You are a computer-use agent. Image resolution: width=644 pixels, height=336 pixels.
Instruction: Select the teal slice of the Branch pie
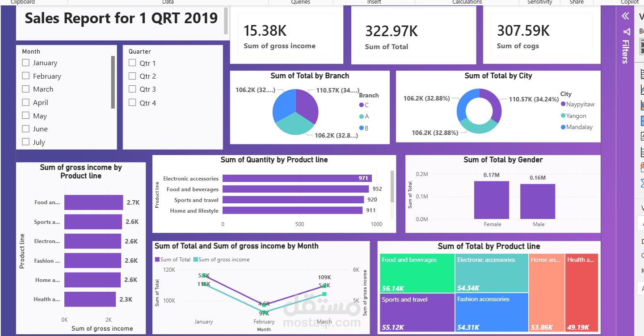tap(294, 124)
